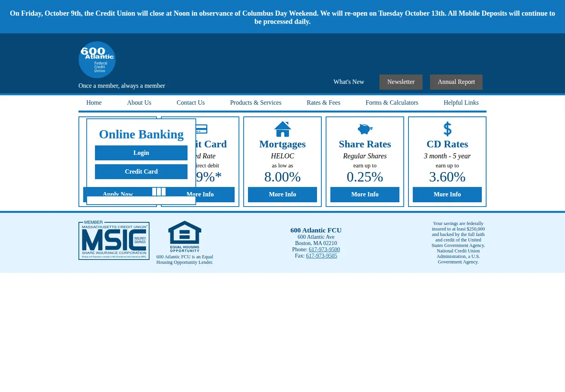This screenshot has width=565, height=392.
Task: Select Rates & Fees in the navigation
Action: 323,103
